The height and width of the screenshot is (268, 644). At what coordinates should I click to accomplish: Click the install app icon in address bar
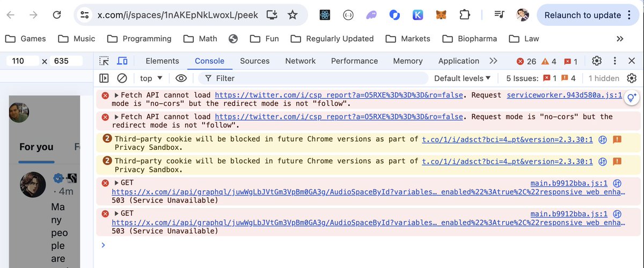(273, 15)
